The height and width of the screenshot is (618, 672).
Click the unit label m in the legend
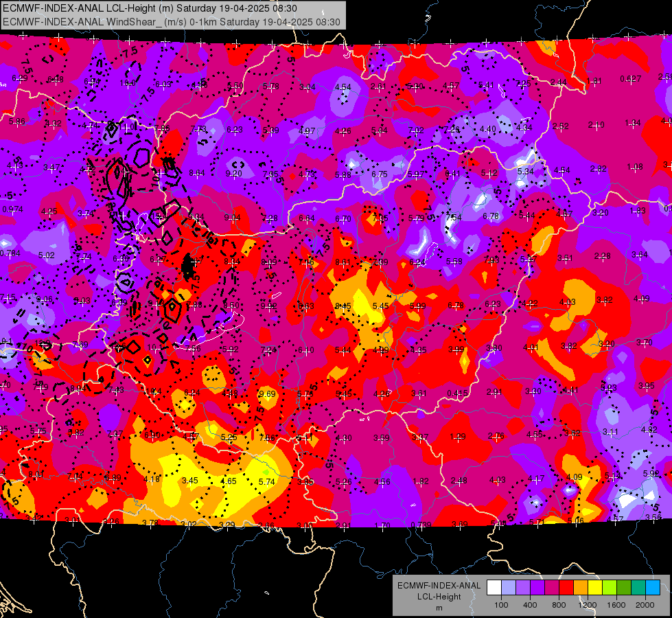click(439, 608)
